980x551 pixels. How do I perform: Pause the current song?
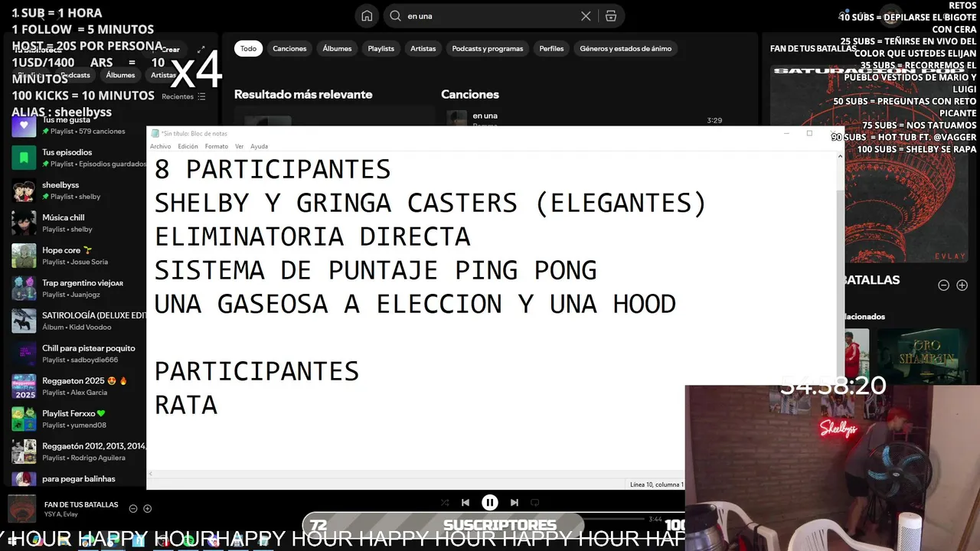pos(489,503)
